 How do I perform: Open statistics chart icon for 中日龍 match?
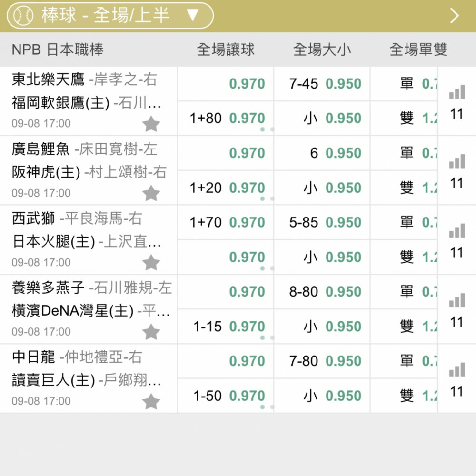coord(457,369)
